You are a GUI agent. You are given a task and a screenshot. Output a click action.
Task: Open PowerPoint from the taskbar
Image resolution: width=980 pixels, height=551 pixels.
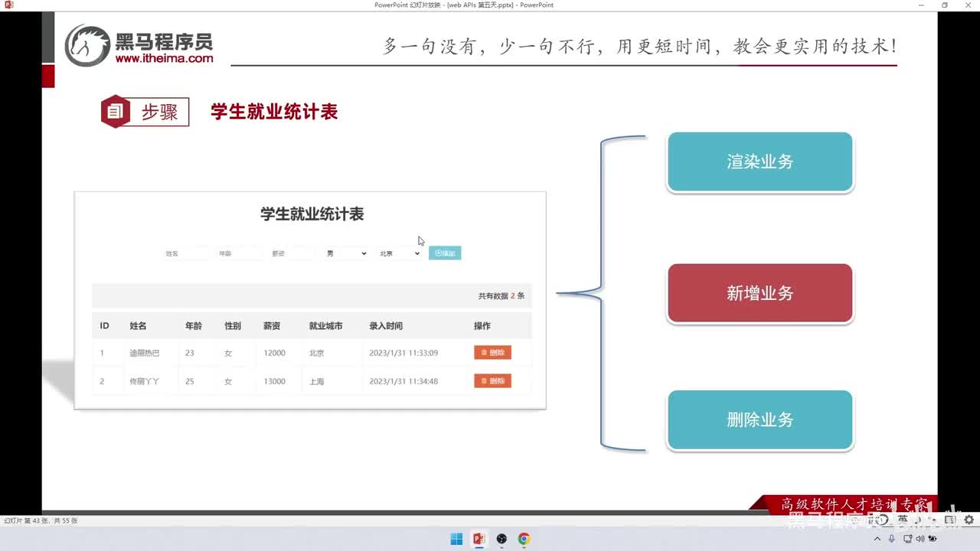coord(479,539)
